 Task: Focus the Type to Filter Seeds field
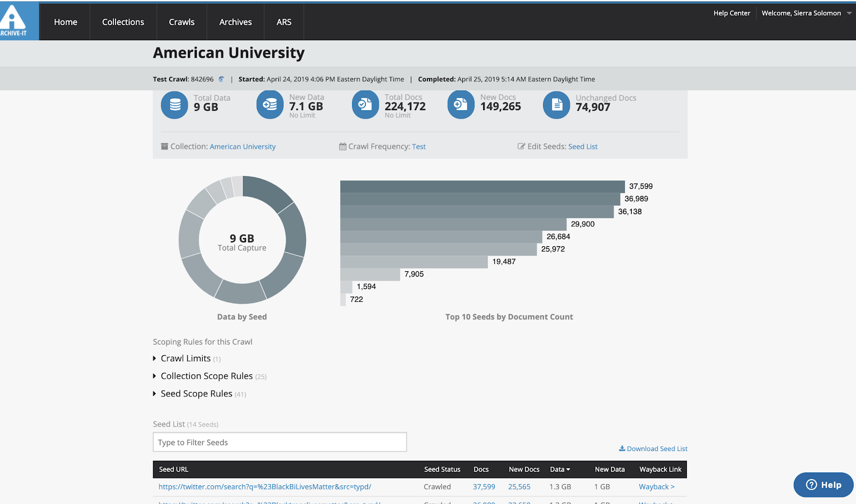tap(280, 442)
